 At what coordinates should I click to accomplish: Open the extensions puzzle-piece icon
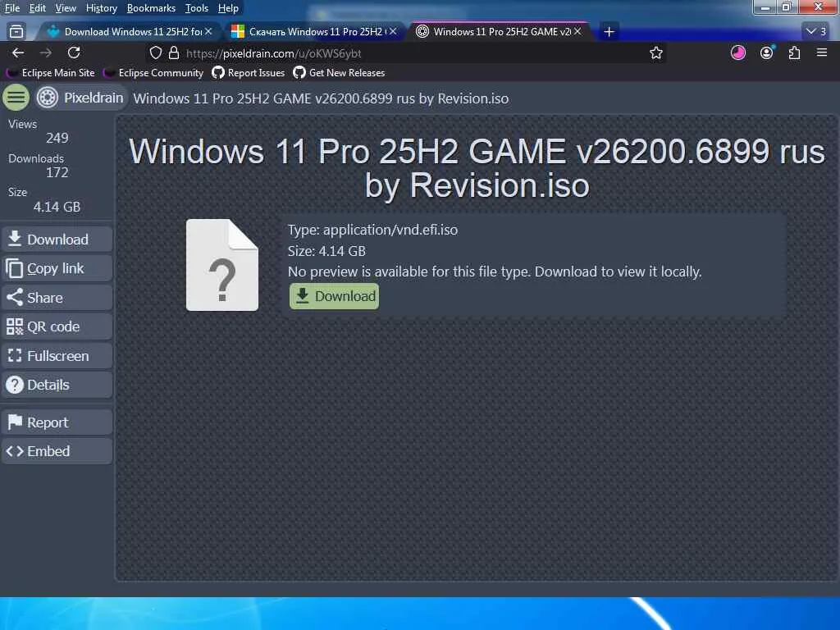794,52
